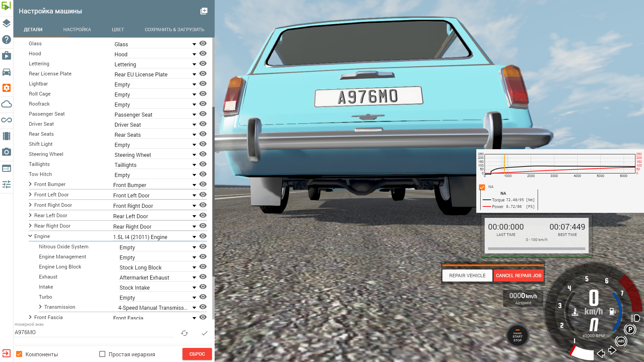Switch to the НАСТРОЙКА tab
This screenshot has width=644, height=362.
click(77, 29)
